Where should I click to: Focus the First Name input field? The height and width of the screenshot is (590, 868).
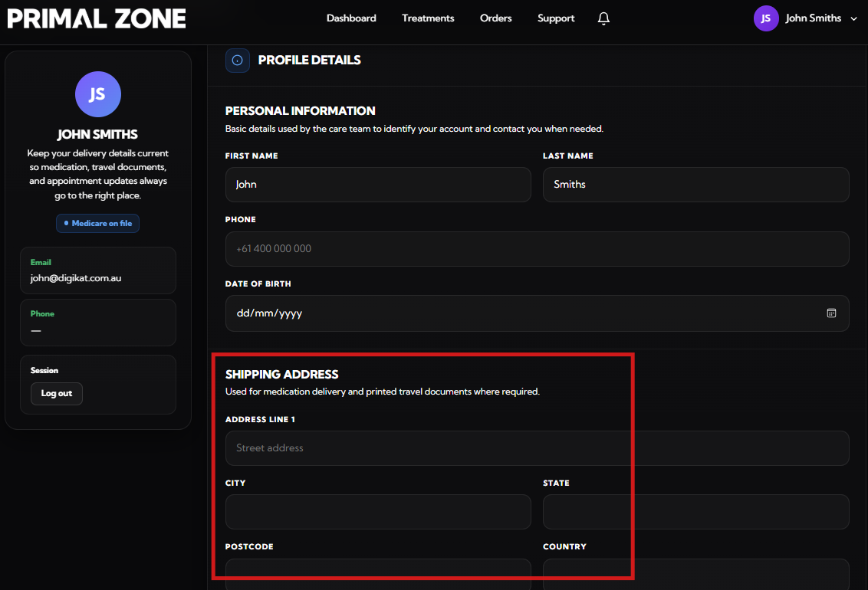tap(377, 185)
